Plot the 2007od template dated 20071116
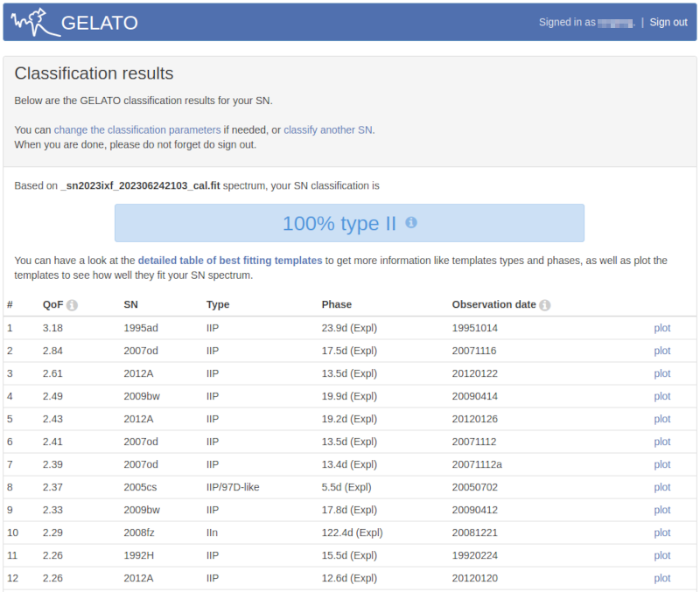The height and width of the screenshot is (592, 700). pyautogui.click(x=662, y=351)
